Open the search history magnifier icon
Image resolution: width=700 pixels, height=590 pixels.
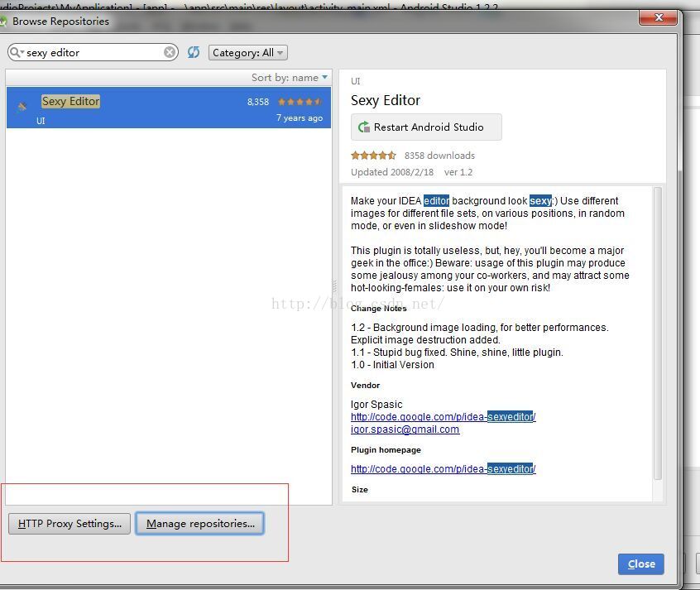pyautogui.click(x=16, y=52)
